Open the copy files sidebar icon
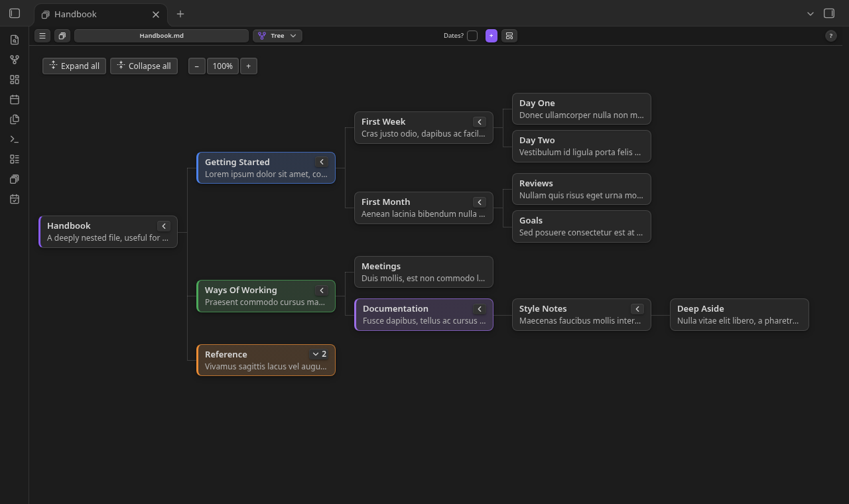Screen dimensions: 849x504 (x=15, y=119)
